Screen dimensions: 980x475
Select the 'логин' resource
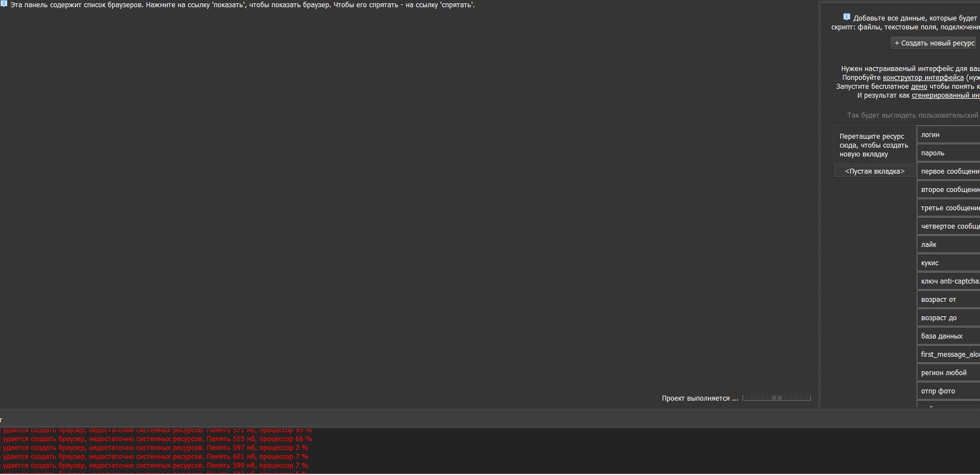tap(948, 135)
